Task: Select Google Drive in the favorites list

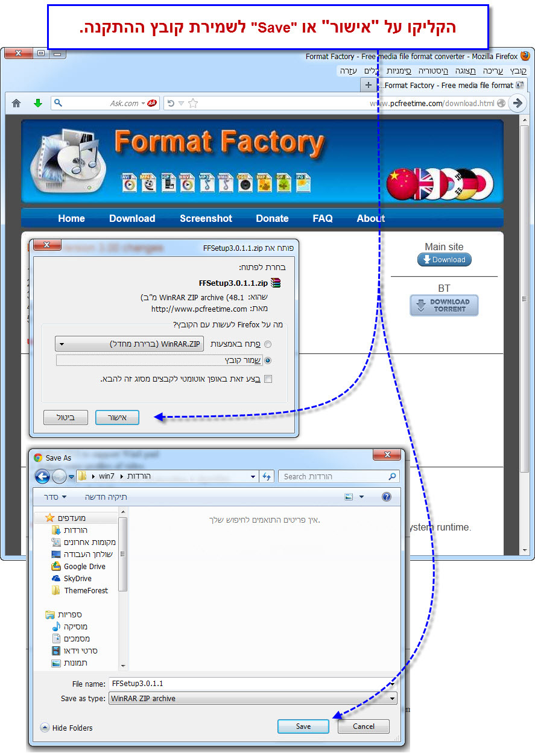Action: [x=78, y=566]
